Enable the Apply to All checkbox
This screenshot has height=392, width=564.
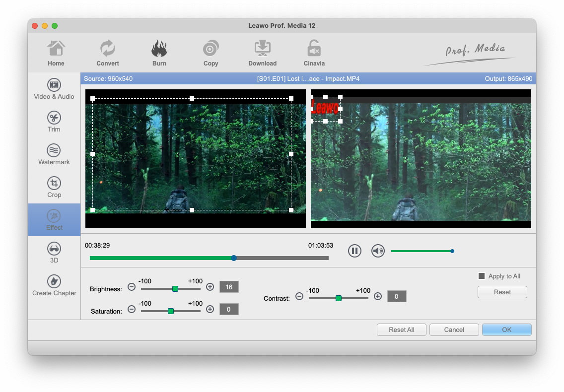pyautogui.click(x=481, y=276)
